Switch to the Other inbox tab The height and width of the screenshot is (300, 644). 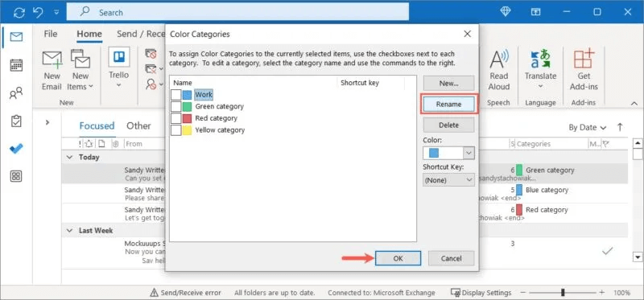pos(138,126)
